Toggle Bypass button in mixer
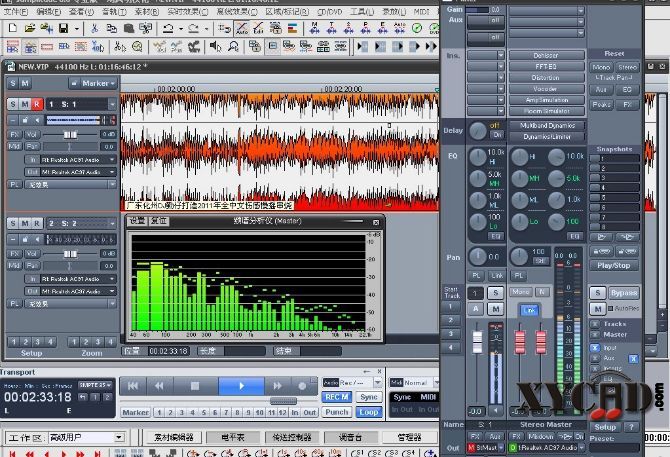 (624, 293)
